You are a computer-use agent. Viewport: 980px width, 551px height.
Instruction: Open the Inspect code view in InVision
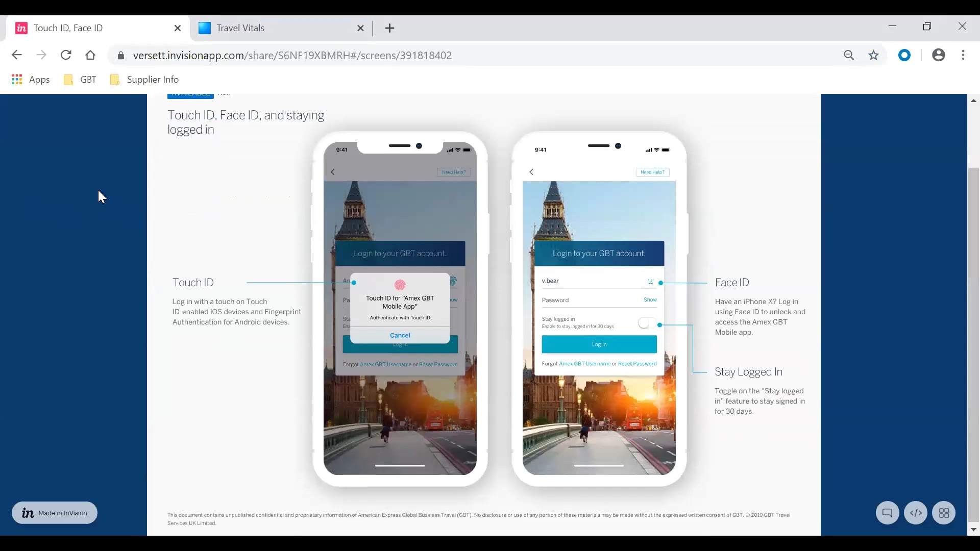pyautogui.click(x=916, y=513)
